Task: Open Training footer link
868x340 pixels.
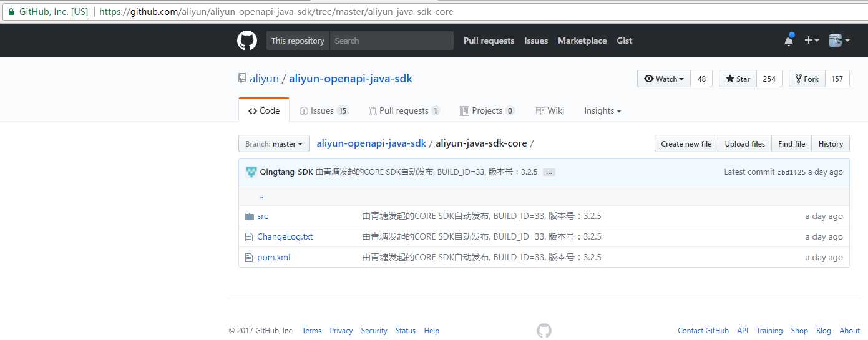Action: pos(769,331)
